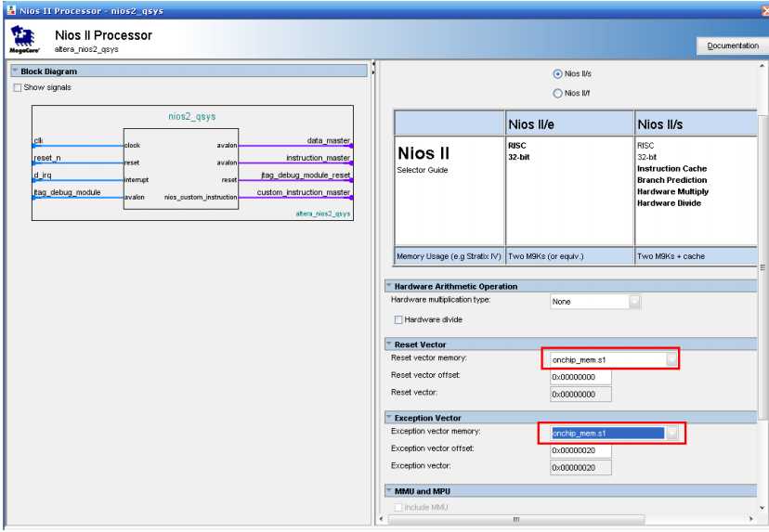Click the Selector Guide text

coord(423,170)
